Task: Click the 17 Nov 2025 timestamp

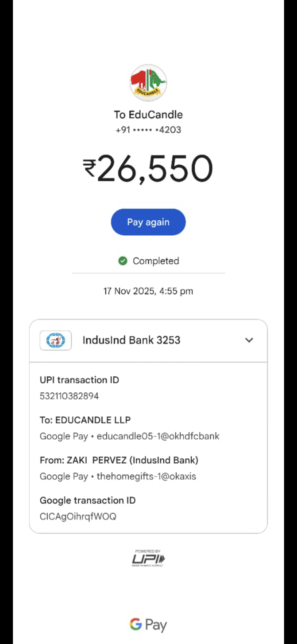Action: click(148, 291)
